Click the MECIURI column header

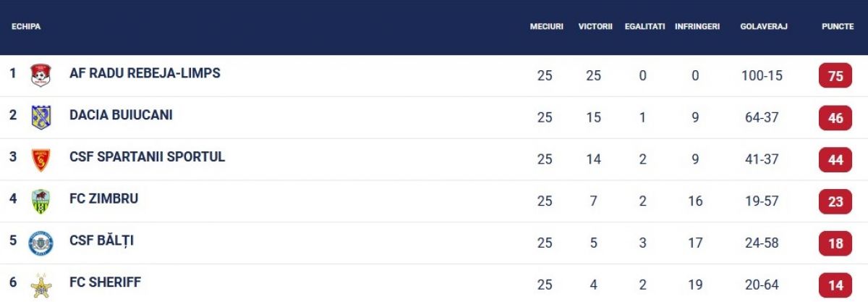(546, 27)
